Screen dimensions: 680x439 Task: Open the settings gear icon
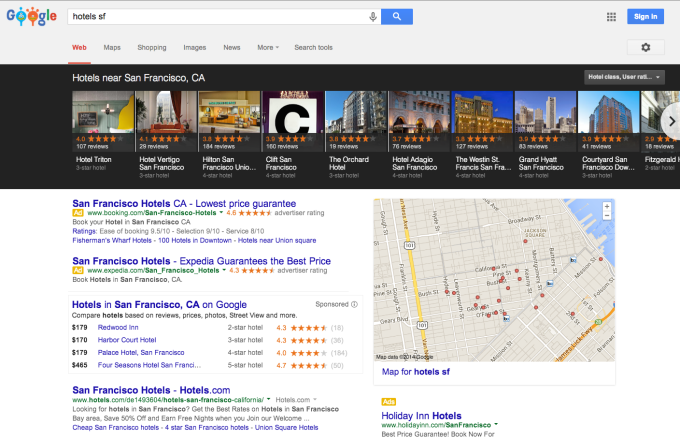click(646, 47)
